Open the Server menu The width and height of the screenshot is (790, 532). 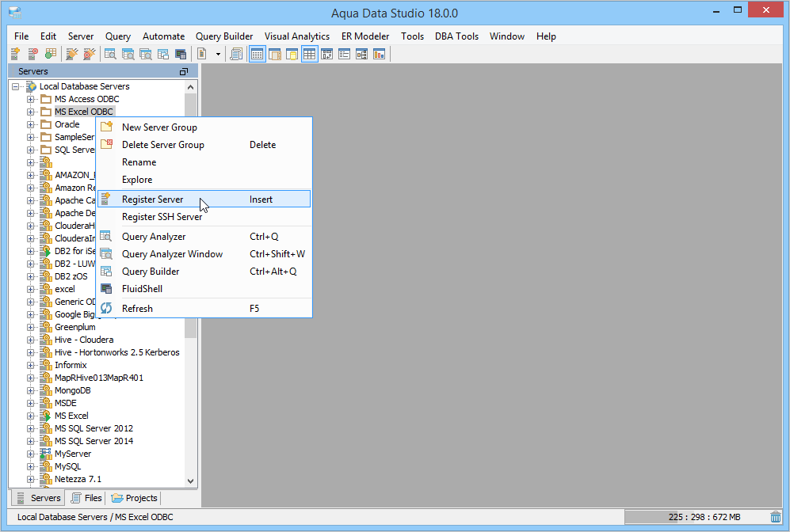click(81, 36)
